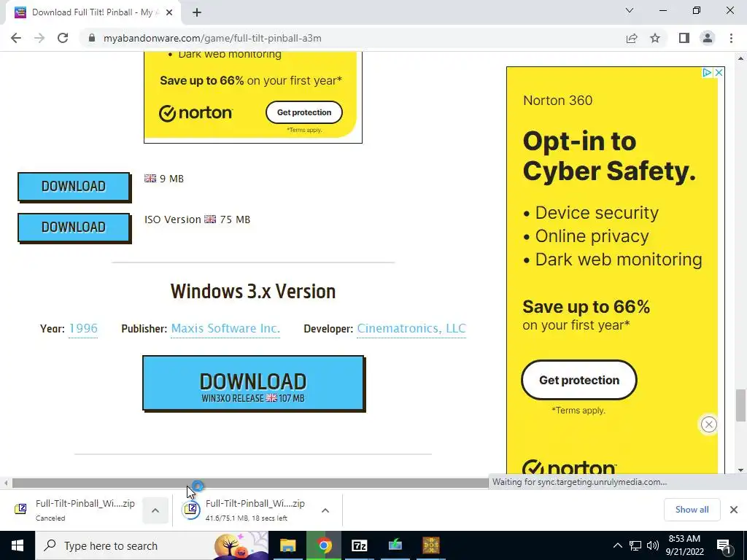Click the page scroll-up arrow
This screenshot has width=747, height=560.
pos(740,58)
